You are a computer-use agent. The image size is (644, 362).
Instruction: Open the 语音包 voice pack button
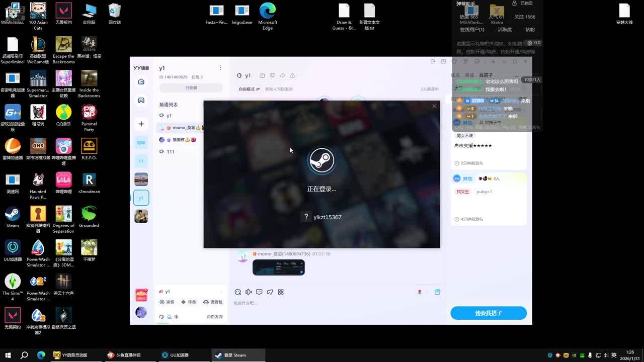click(x=213, y=302)
